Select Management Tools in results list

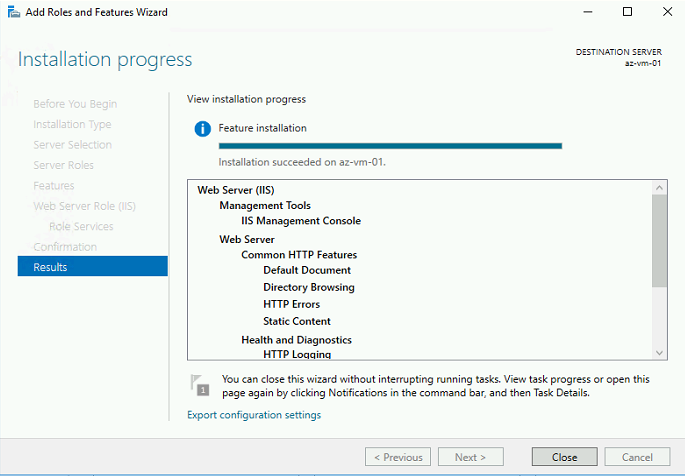click(265, 205)
